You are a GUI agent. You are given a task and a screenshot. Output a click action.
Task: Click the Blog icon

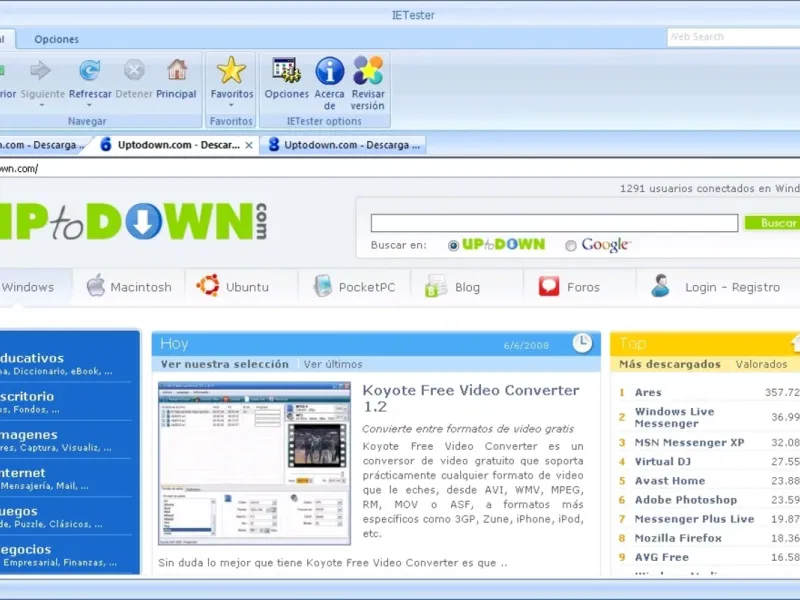click(x=436, y=286)
